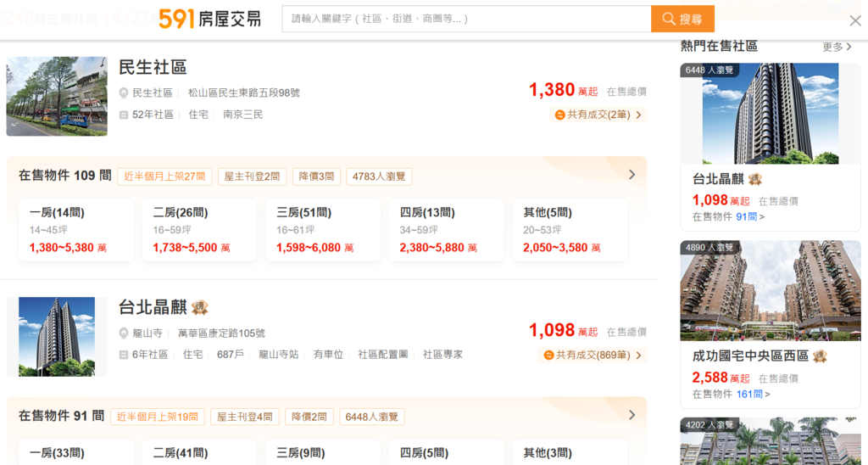
Task: Open the sidebar thumbnail with 4202 人瀏覽
Action: (x=770, y=441)
